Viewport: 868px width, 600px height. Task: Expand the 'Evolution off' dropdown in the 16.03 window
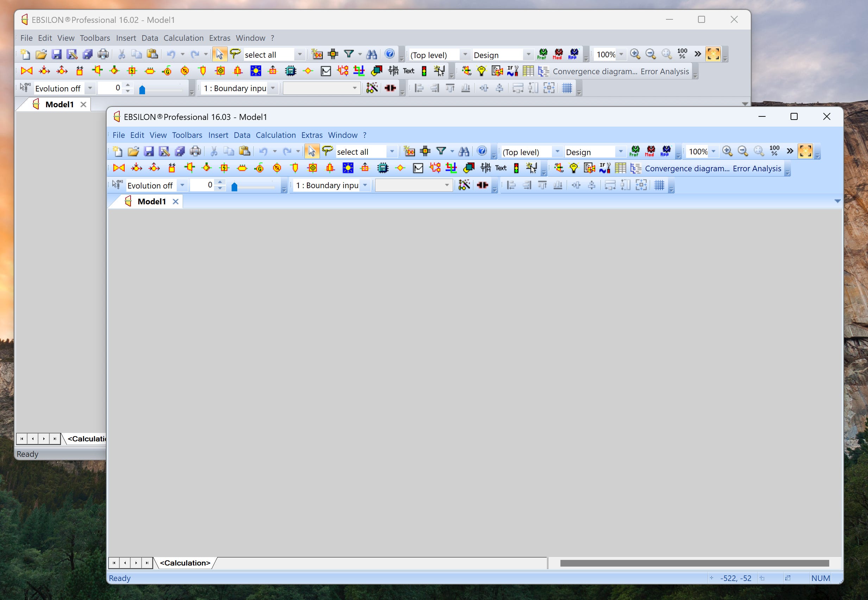[x=182, y=185]
